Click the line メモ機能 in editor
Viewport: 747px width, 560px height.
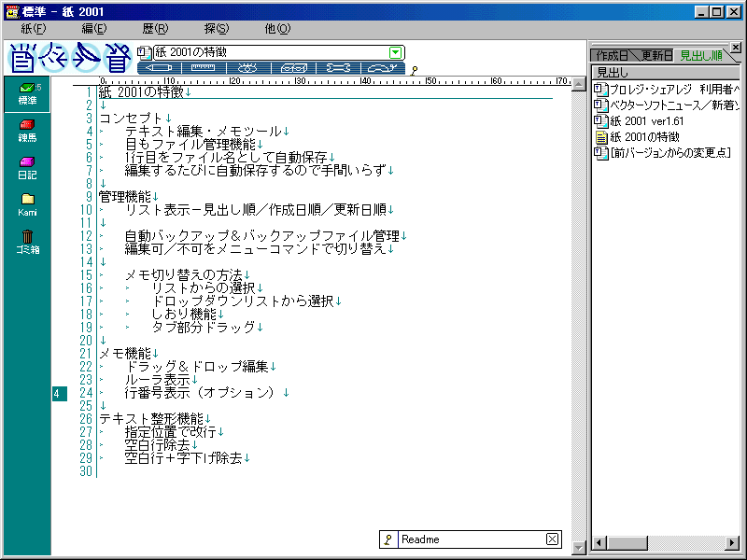(x=125, y=354)
